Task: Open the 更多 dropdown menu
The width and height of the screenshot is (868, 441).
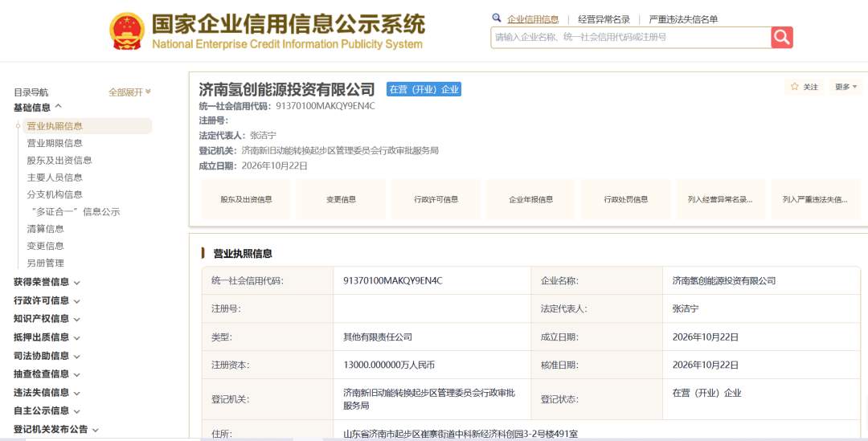Action: (x=845, y=87)
